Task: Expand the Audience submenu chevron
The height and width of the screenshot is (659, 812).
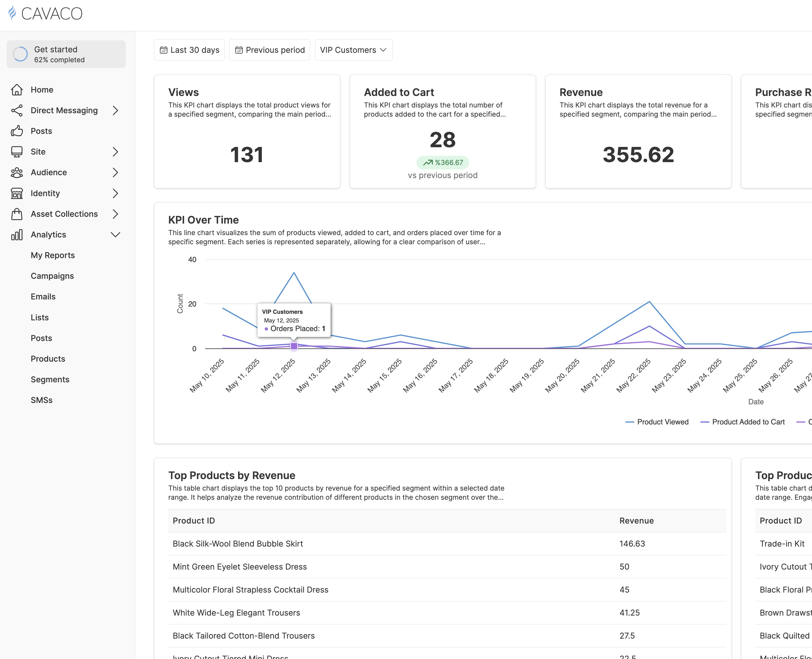Action: [x=115, y=172]
